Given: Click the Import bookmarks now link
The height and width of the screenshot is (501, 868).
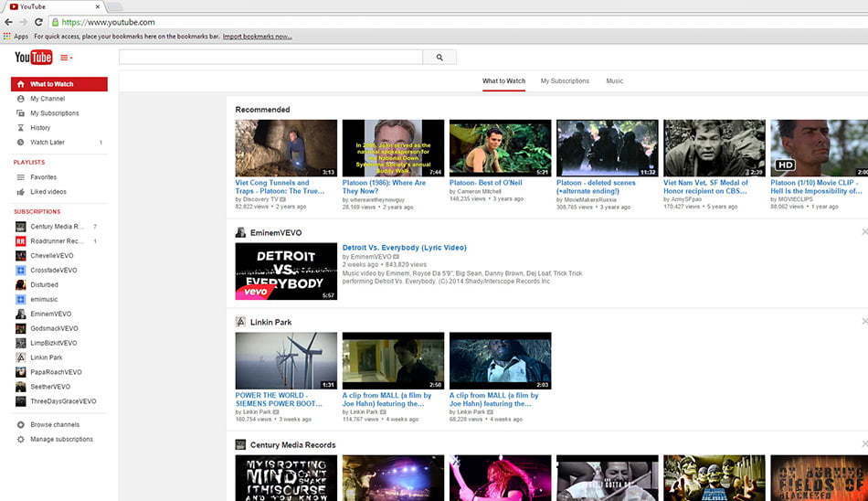Looking at the screenshot, I should (258, 37).
